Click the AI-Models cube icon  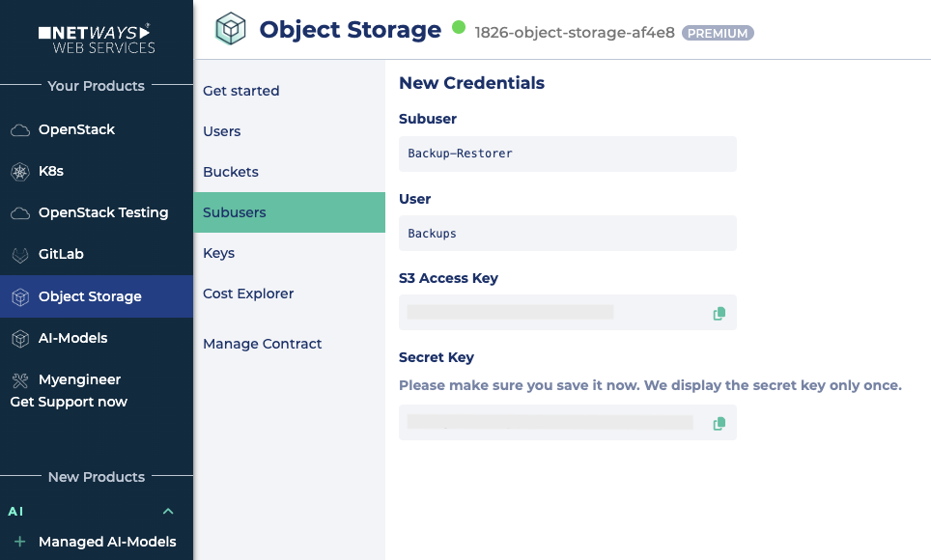19,339
